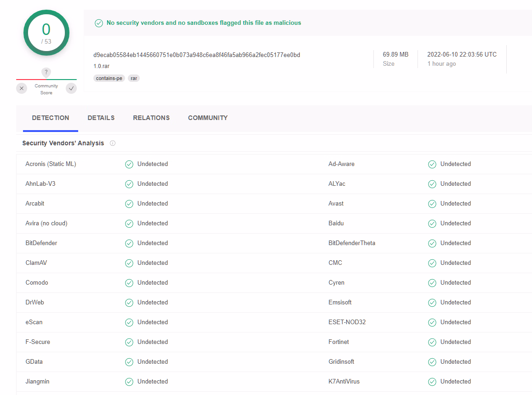Click the check icon in the AhnLab-V3 row
Screen dimensions: 532x395
pos(129,184)
